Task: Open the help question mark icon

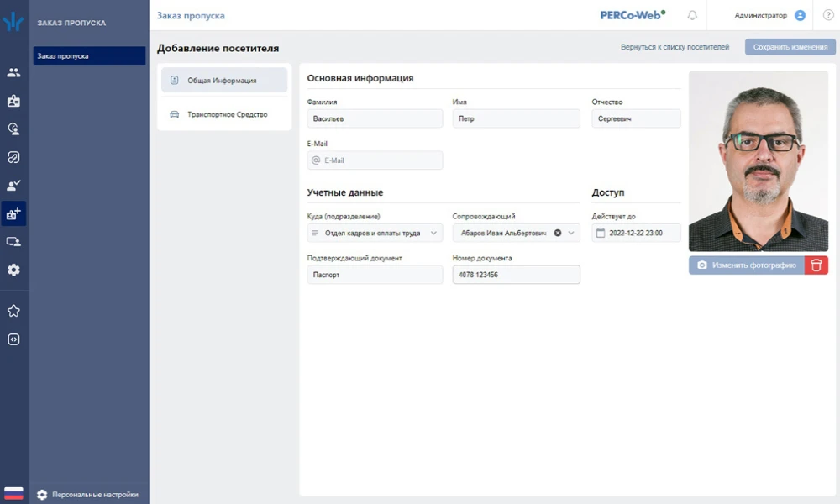Action: point(828,15)
